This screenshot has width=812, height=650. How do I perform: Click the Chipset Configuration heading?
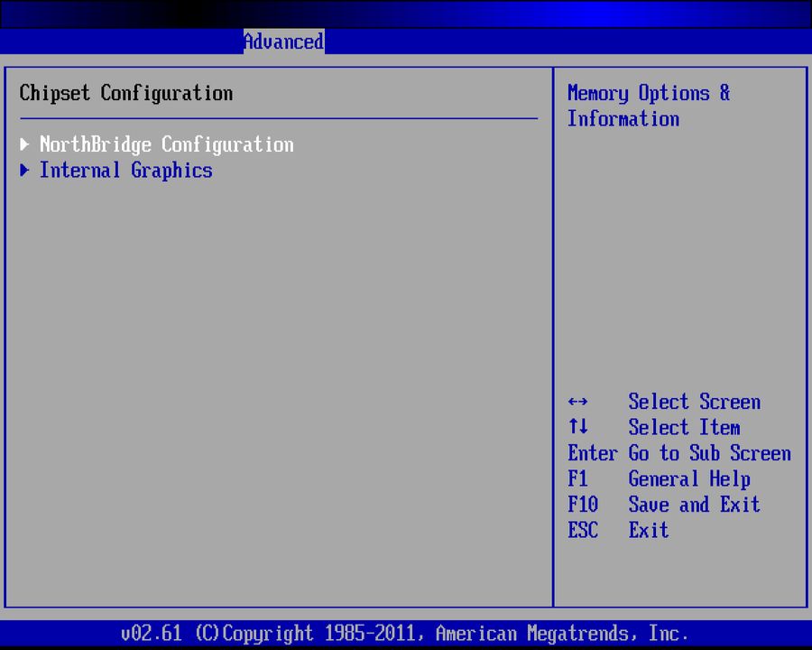click(125, 93)
